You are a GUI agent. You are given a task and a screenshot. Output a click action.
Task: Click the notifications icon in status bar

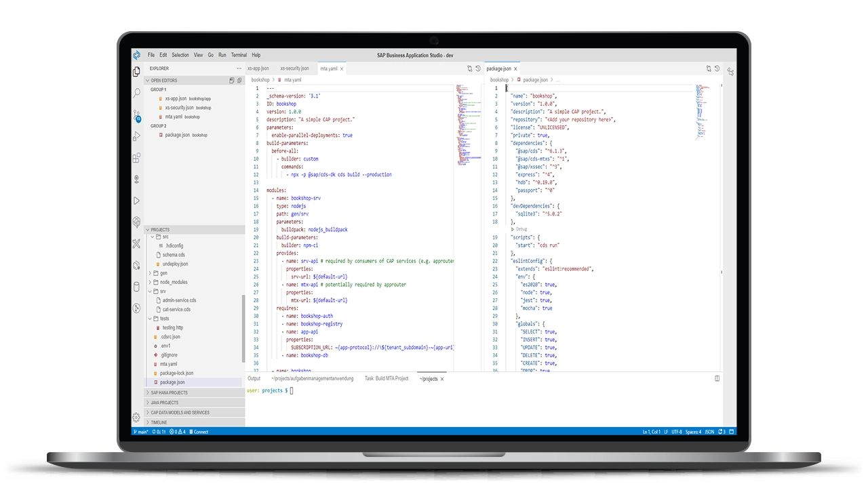pos(731,432)
